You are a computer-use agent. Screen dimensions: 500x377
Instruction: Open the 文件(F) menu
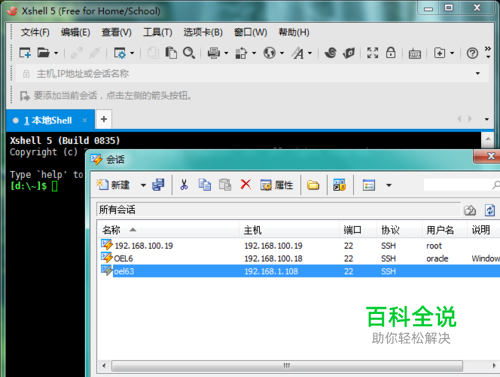[35, 32]
